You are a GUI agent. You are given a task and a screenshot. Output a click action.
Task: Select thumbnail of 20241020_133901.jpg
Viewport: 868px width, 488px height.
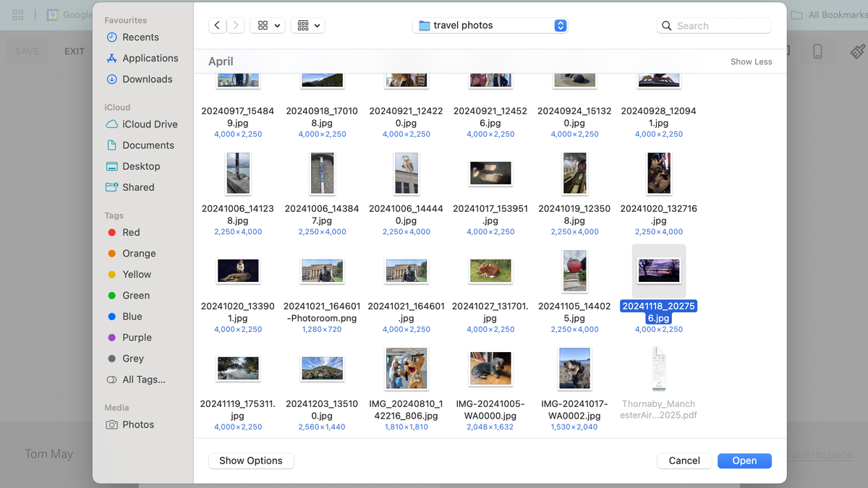pos(238,271)
